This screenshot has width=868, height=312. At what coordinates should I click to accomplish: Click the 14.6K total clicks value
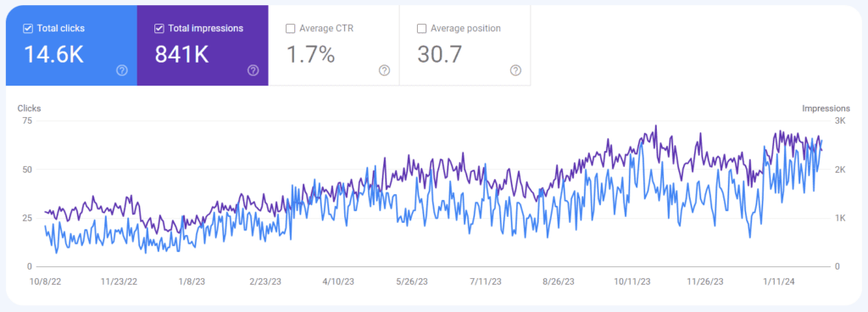53,55
